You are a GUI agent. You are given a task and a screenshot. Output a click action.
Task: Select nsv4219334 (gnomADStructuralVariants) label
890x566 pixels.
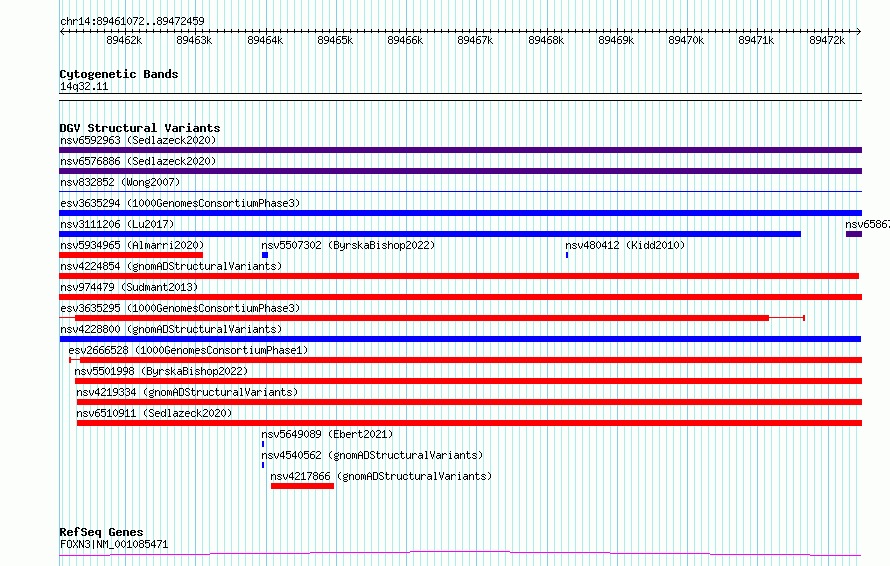[x=187, y=392]
